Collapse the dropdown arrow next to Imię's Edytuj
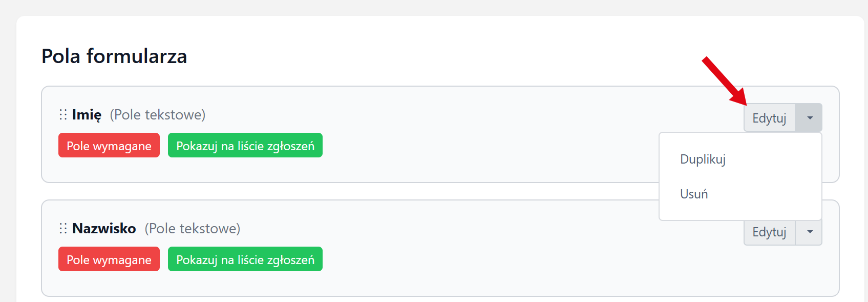 [809, 118]
